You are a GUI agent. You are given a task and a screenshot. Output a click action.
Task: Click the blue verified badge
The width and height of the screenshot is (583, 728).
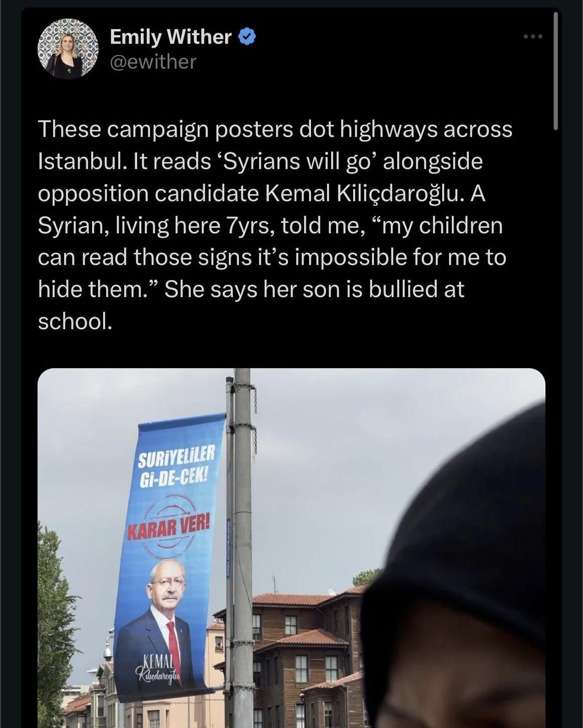click(247, 37)
